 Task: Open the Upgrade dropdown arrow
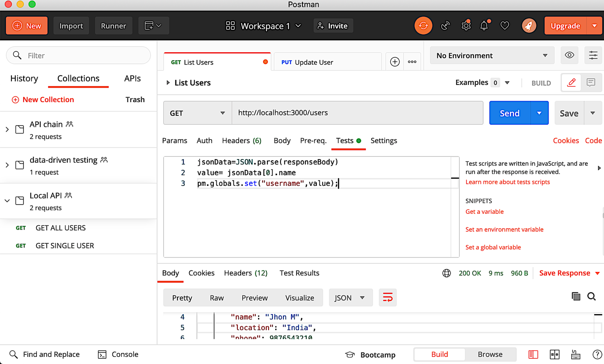point(594,26)
